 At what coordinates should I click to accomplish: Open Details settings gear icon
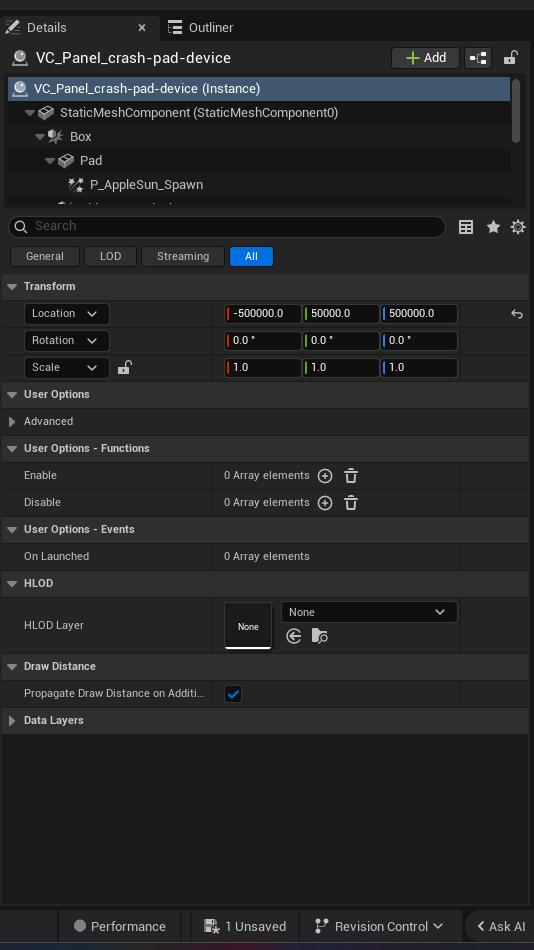[518, 227]
